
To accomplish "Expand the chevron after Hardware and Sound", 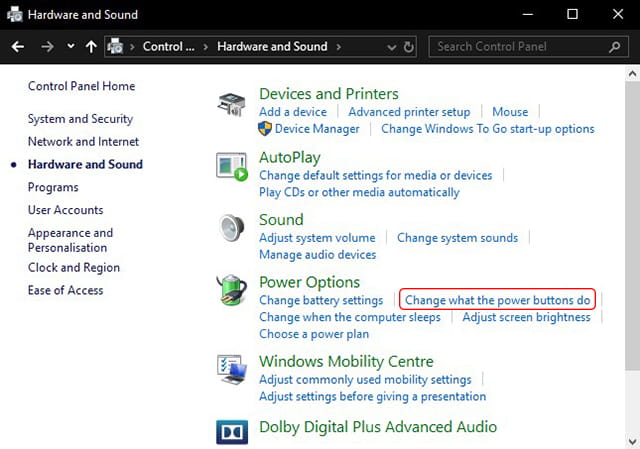I will (338, 47).
